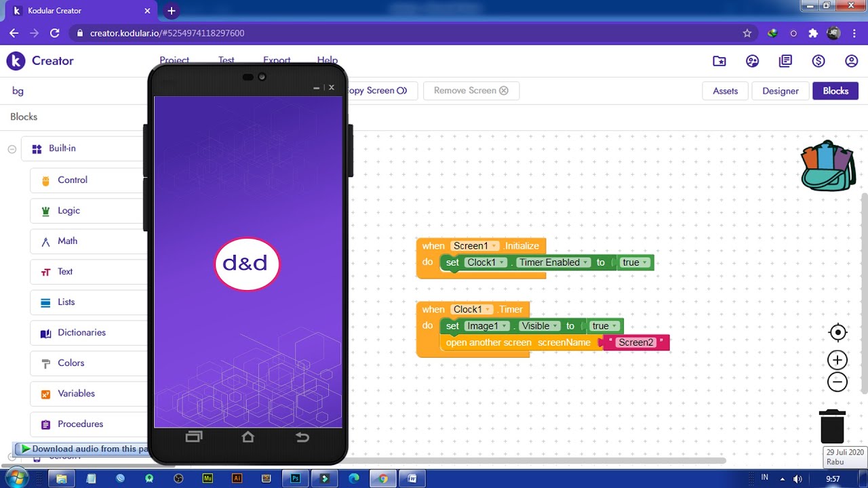Screen dimensions: 868x488
Task: Open the account profile icon in Creator header
Action: [x=852, y=61]
